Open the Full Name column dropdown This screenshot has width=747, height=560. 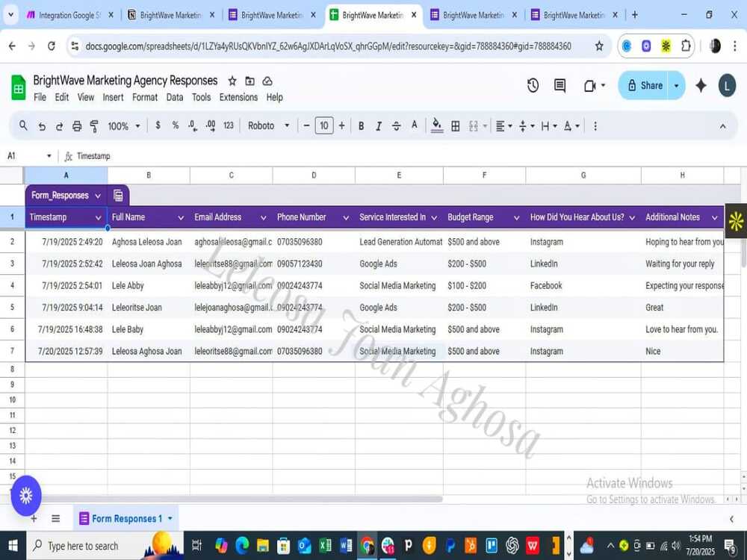[181, 217]
